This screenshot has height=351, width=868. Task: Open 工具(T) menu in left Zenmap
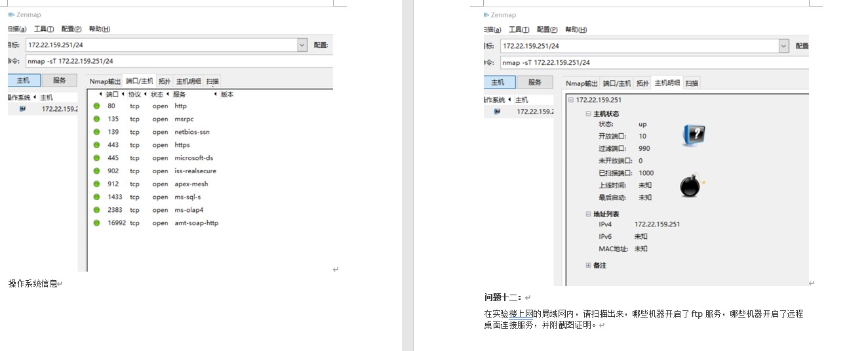point(44,29)
